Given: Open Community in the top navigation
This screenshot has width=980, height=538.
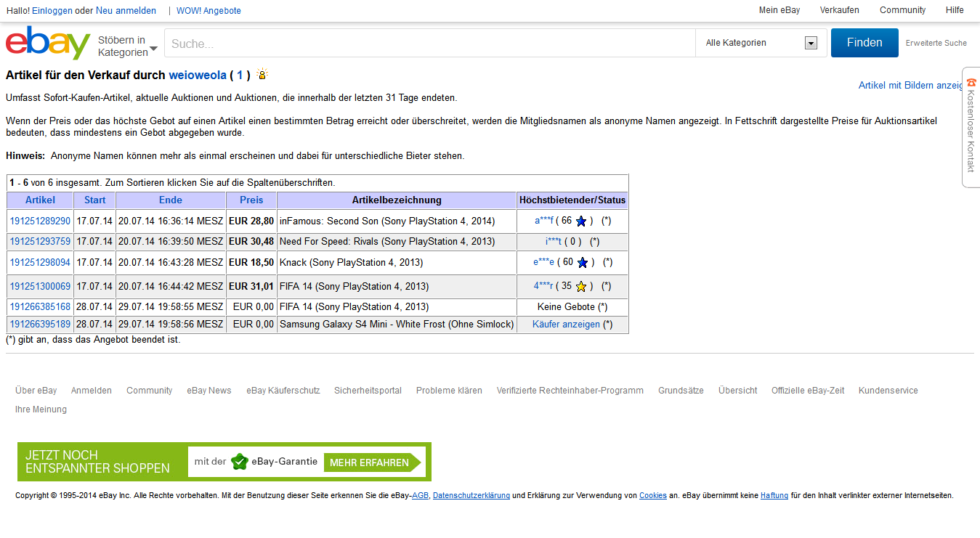Looking at the screenshot, I should point(902,10).
